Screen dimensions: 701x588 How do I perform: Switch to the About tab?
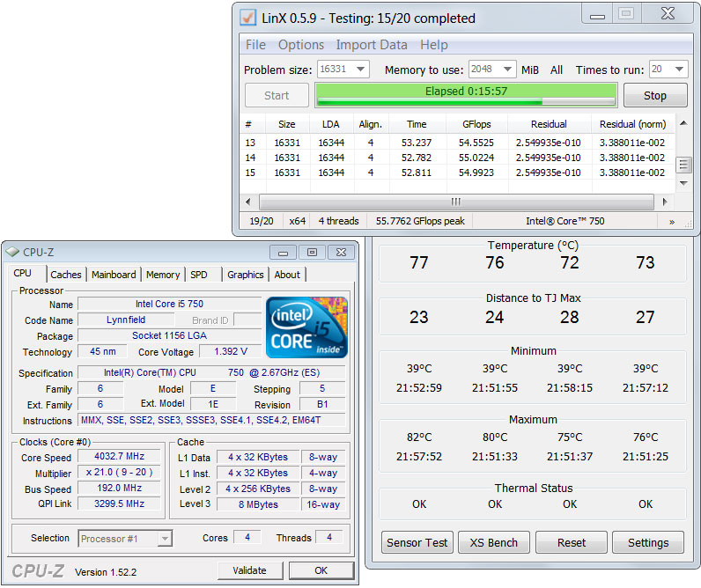(x=287, y=275)
